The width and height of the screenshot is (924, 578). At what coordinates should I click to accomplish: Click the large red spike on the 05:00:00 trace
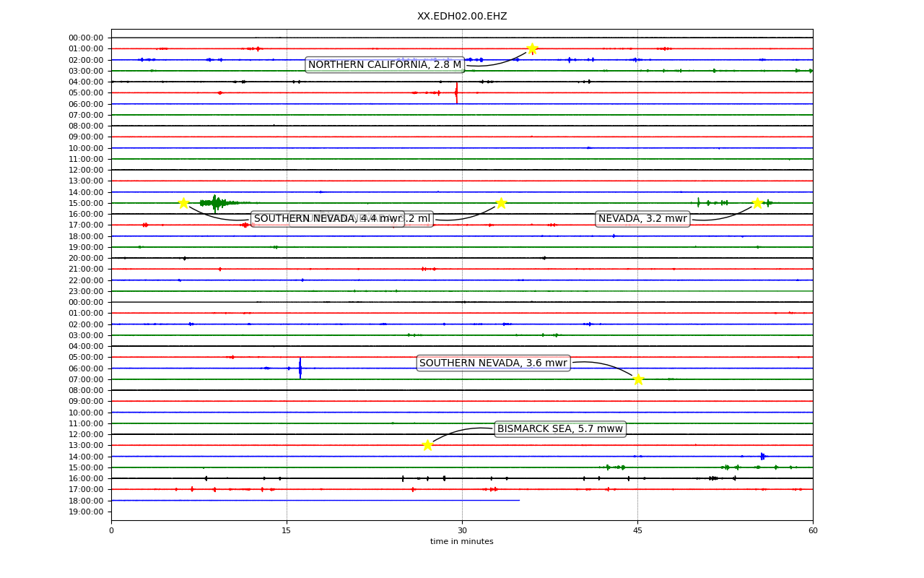pyautogui.click(x=456, y=92)
